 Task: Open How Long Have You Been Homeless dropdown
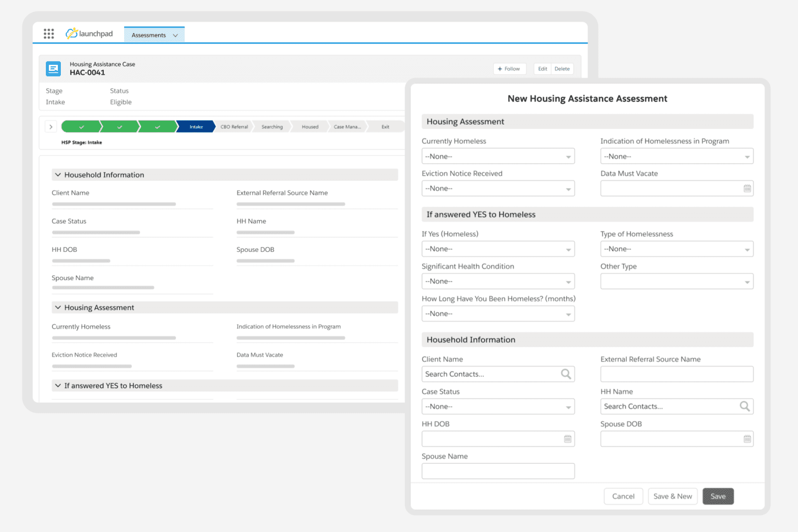[x=498, y=314]
